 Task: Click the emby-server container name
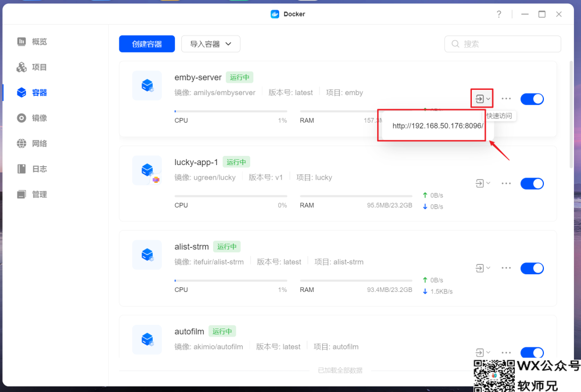198,77
